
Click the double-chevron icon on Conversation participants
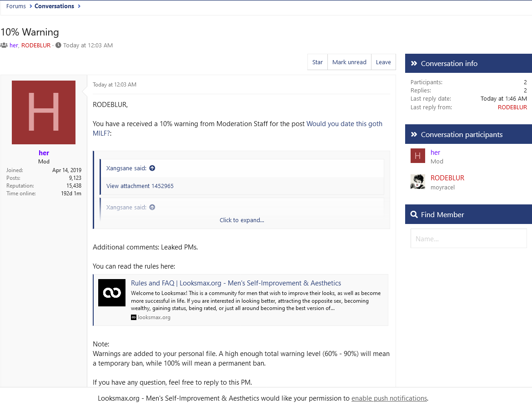[x=414, y=135]
